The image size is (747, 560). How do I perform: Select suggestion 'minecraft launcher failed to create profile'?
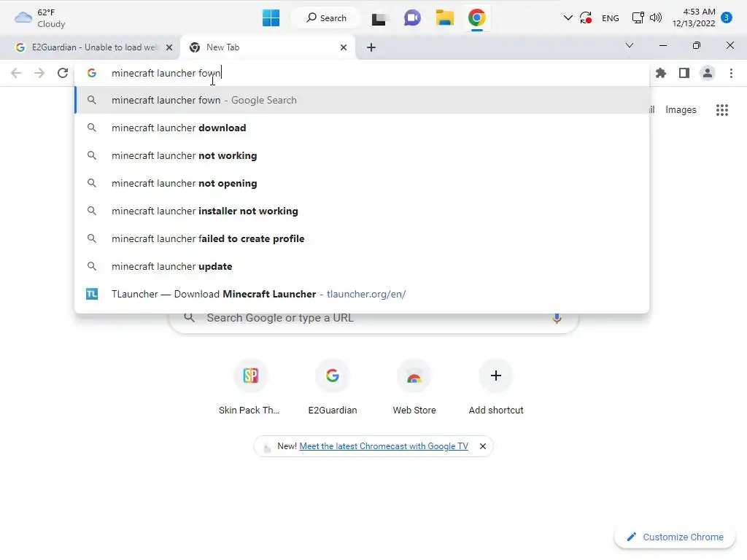tap(362, 238)
